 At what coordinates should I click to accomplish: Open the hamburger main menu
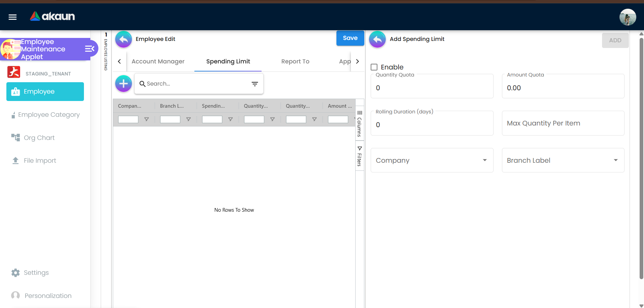pos(12,17)
